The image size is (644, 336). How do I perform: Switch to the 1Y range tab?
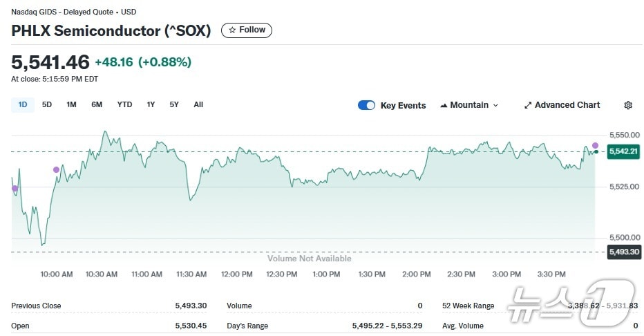coord(151,104)
